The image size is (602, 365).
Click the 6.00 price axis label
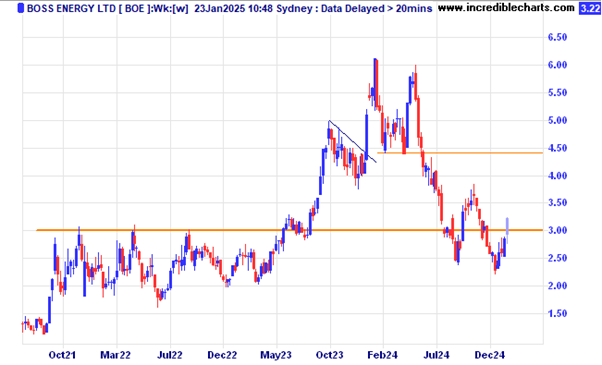click(557, 65)
